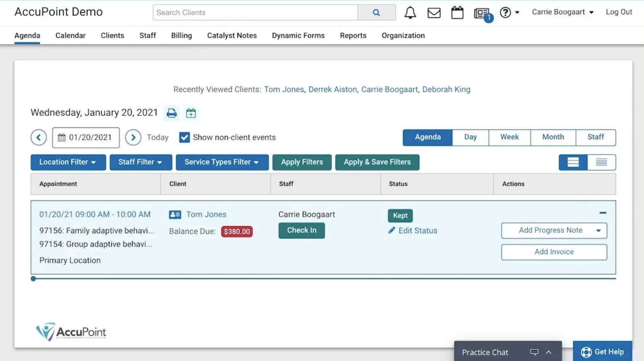Expand the Add Progress Note dropdown arrow

coord(598,231)
